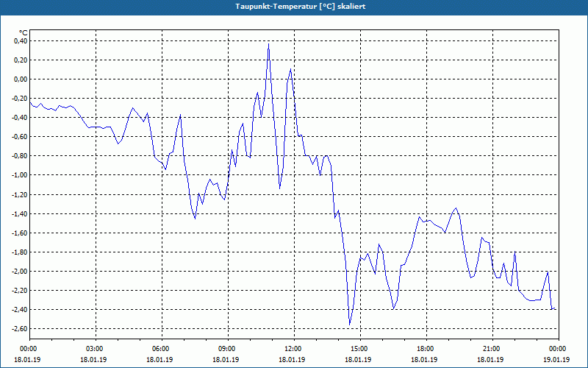Viewport: 588px width, 368px height.
Task: Click the -1,80 y-axis label
Action: point(19,252)
